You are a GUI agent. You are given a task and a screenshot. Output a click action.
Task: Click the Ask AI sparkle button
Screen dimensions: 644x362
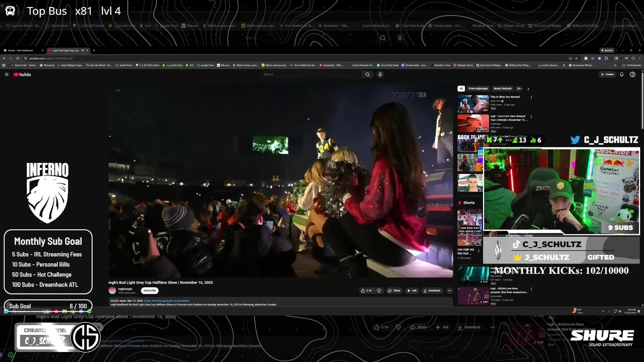pos(412,291)
